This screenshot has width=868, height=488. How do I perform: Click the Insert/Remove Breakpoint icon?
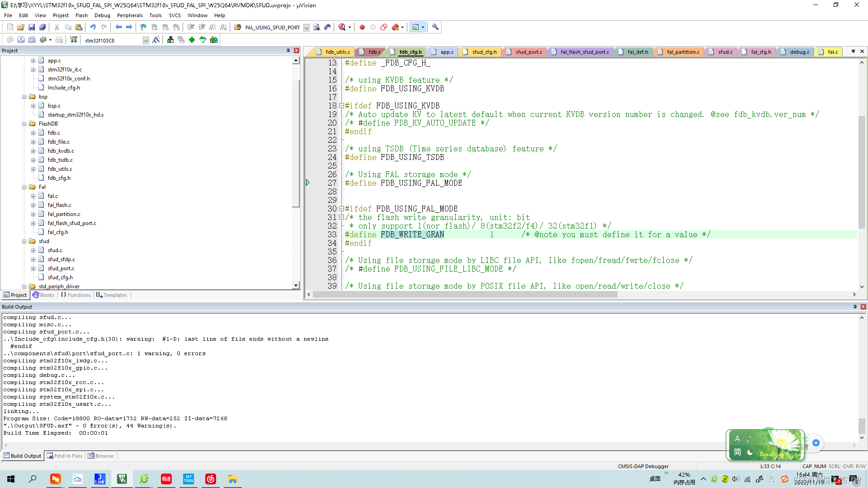pos(362,27)
